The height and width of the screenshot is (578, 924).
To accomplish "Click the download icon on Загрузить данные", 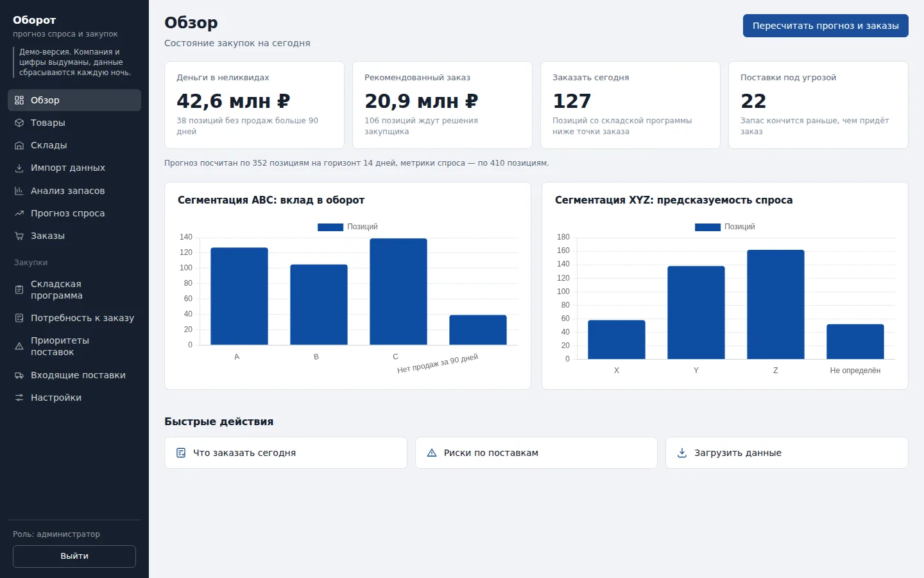I will coord(682,453).
